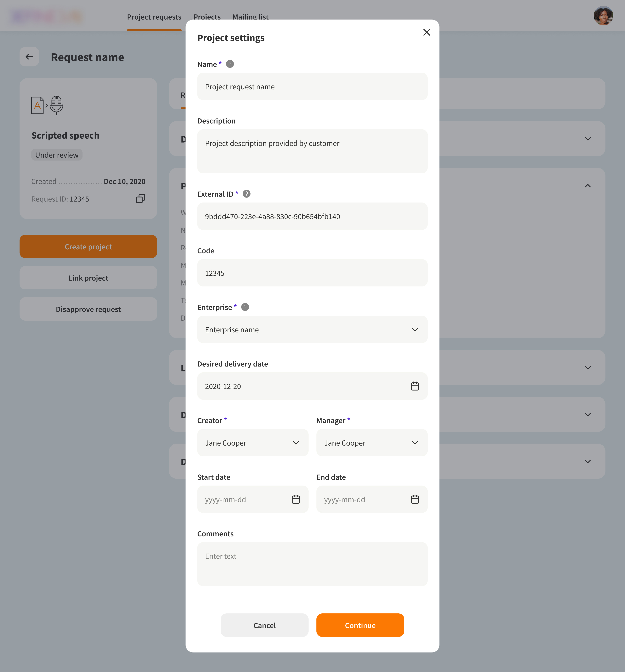
Task: Click the Continue button
Action: pos(360,625)
